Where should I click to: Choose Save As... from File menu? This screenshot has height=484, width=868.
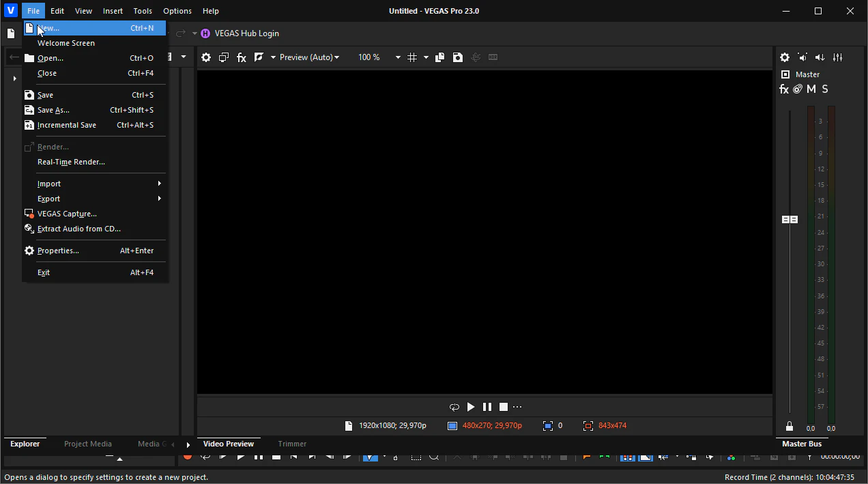pyautogui.click(x=53, y=110)
